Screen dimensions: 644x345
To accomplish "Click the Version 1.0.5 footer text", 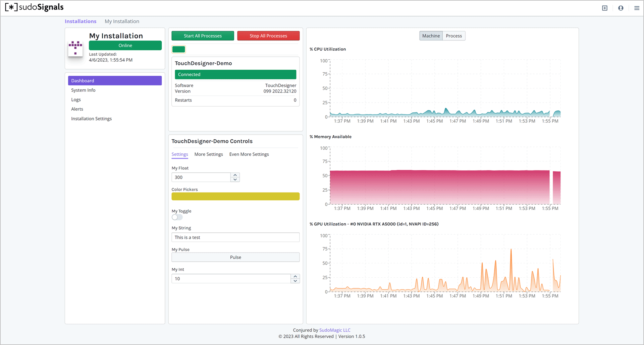I will [x=352, y=336].
